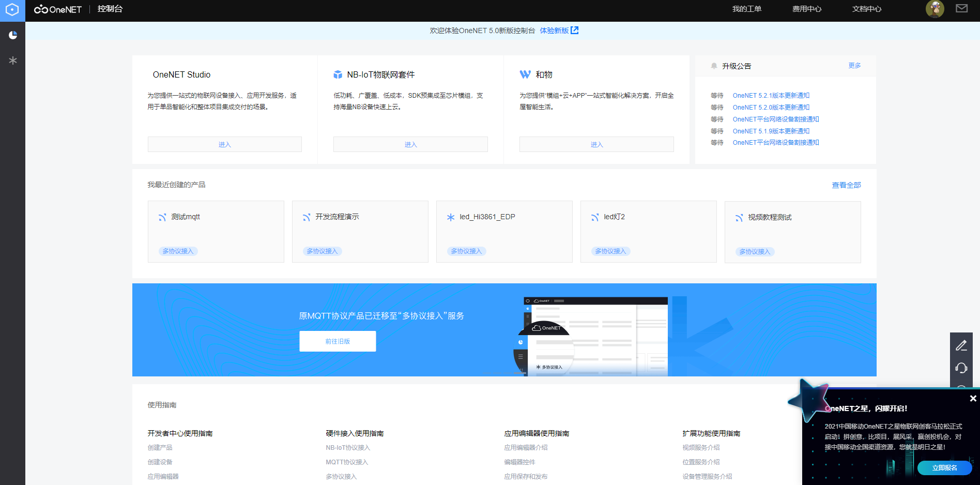Click 查看全部 for recent products
The height and width of the screenshot is (485, 980).
click(846, 185)
